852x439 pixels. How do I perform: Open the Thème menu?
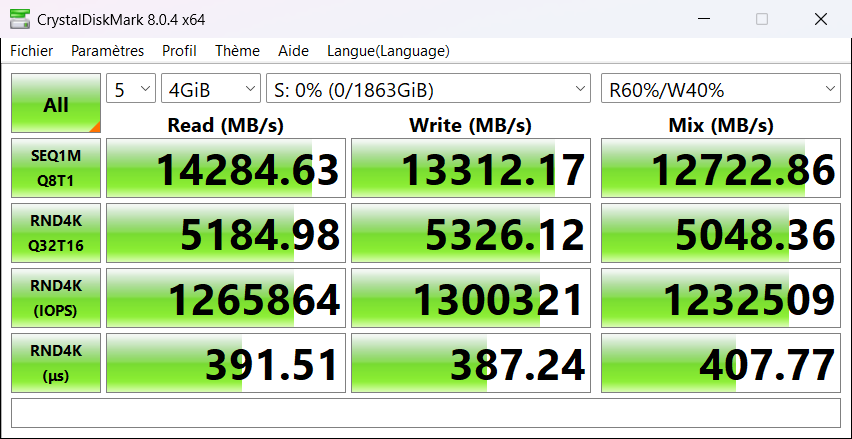237,51
